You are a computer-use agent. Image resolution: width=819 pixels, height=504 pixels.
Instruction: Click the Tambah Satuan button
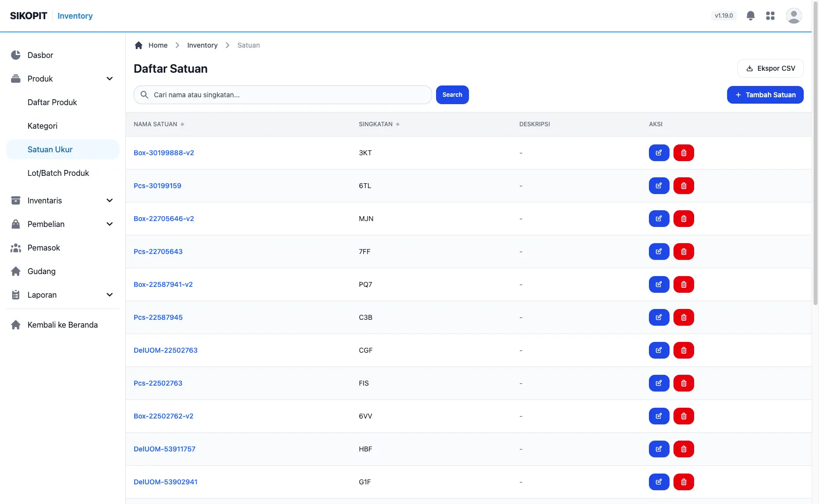tap(765, 95)
